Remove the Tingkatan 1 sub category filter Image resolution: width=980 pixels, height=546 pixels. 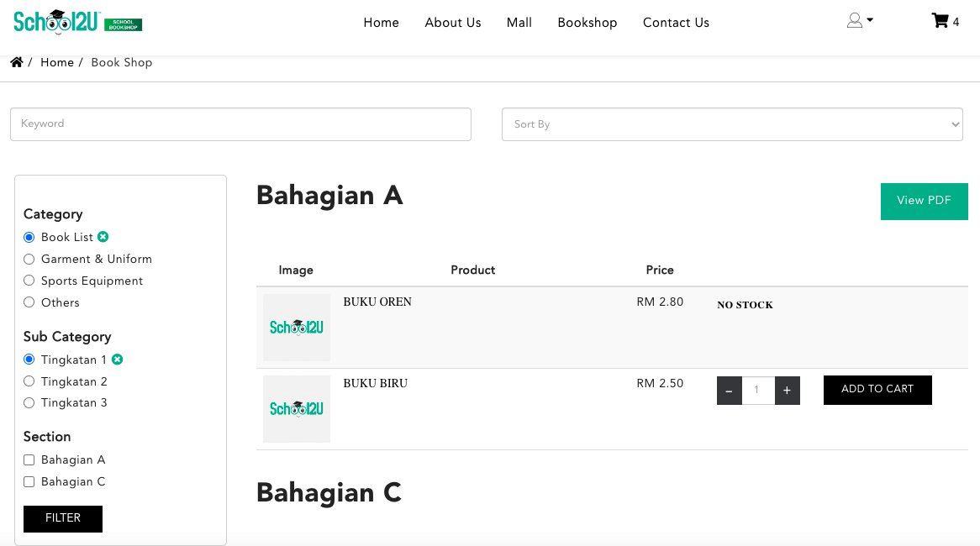pyautogui.click(x=117, y=360)
